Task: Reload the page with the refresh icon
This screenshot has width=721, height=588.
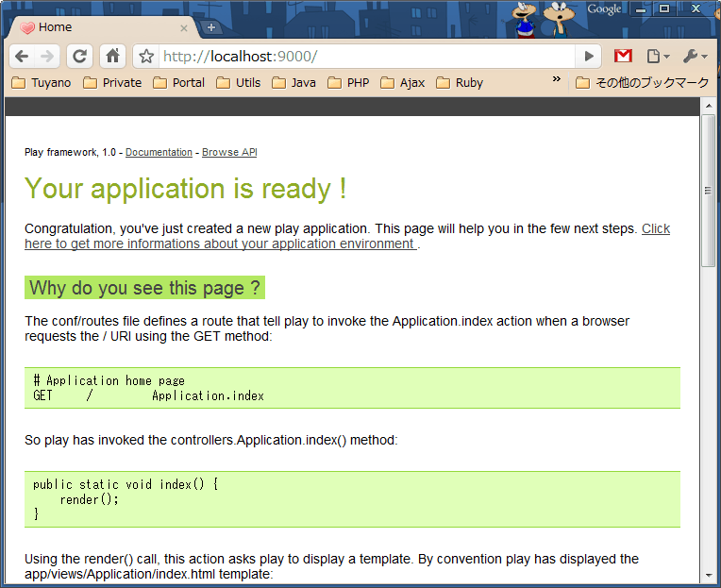Action: [80, 57]
